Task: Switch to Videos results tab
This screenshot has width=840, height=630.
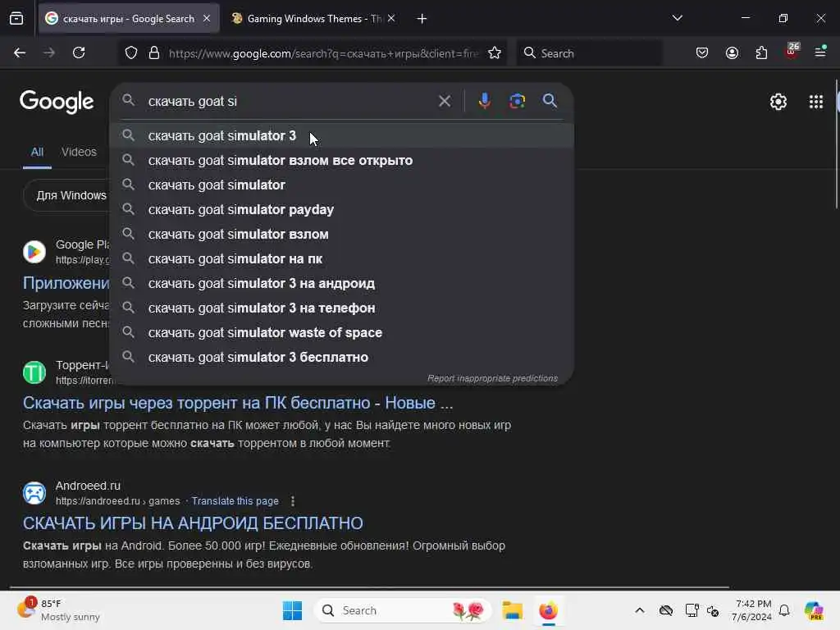Action: pyautogui.click(x=79, y=152)
